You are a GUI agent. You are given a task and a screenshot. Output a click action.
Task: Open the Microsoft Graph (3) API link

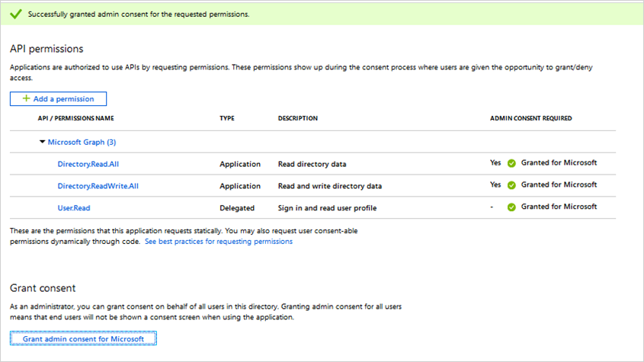click(x=82, y=143)
